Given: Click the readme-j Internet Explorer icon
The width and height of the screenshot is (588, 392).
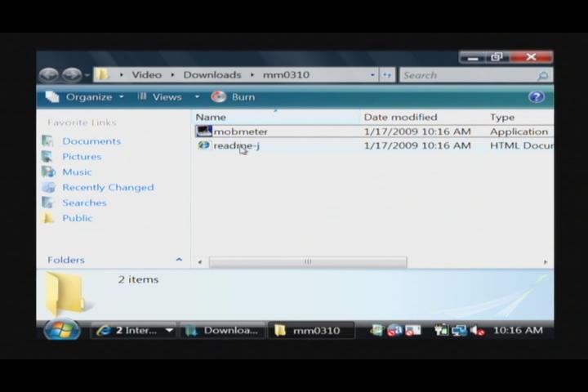Looking at the screenshot, I should 203,145.
